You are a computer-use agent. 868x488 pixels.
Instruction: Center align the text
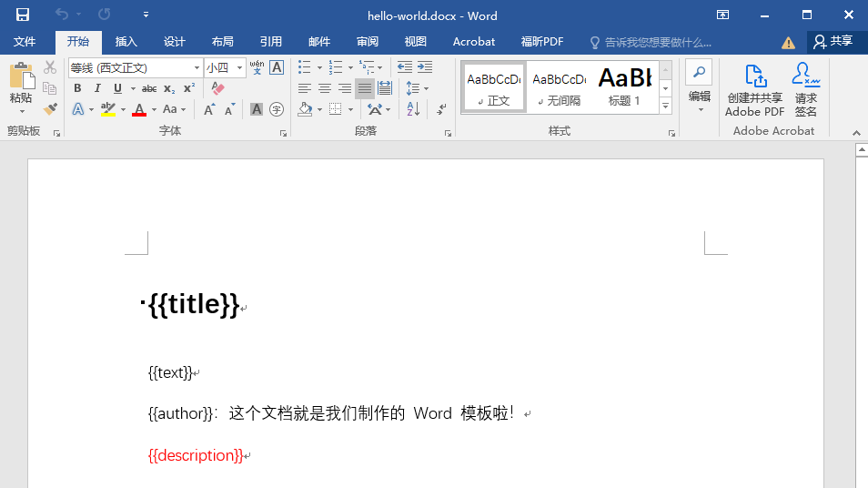click(x=325, y=88)
